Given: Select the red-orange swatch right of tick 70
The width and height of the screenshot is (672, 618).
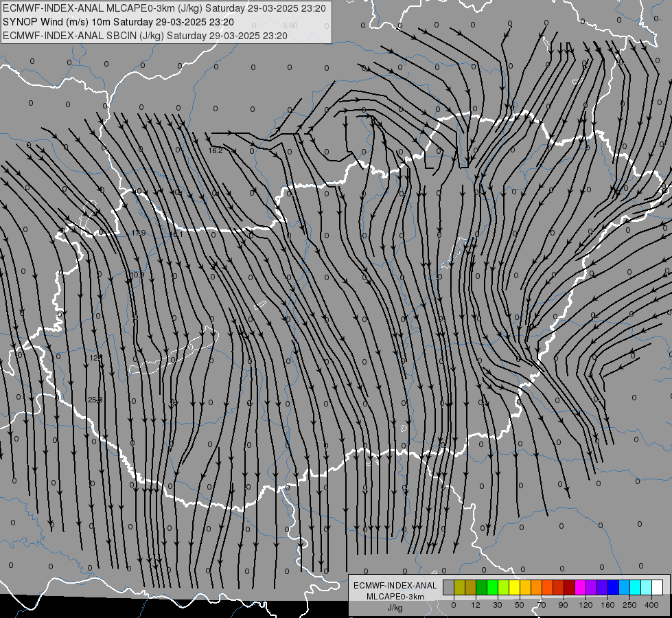Looking at the screenshot, I should pos(548,587).
